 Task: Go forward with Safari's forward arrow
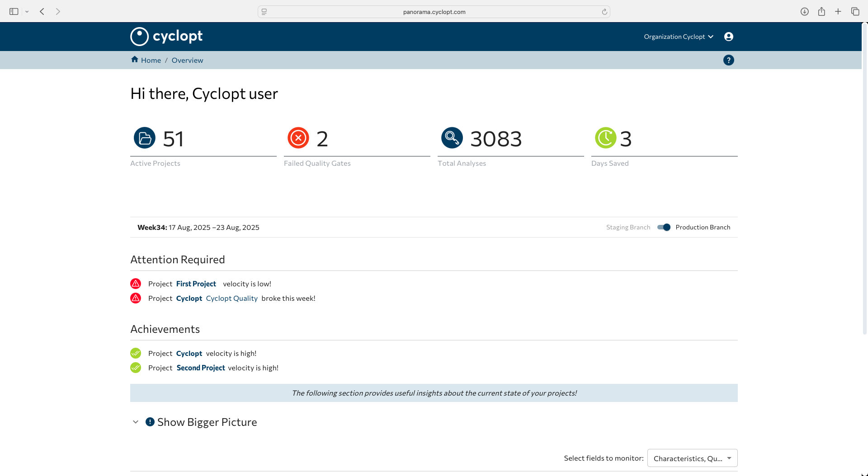(58, 12)
